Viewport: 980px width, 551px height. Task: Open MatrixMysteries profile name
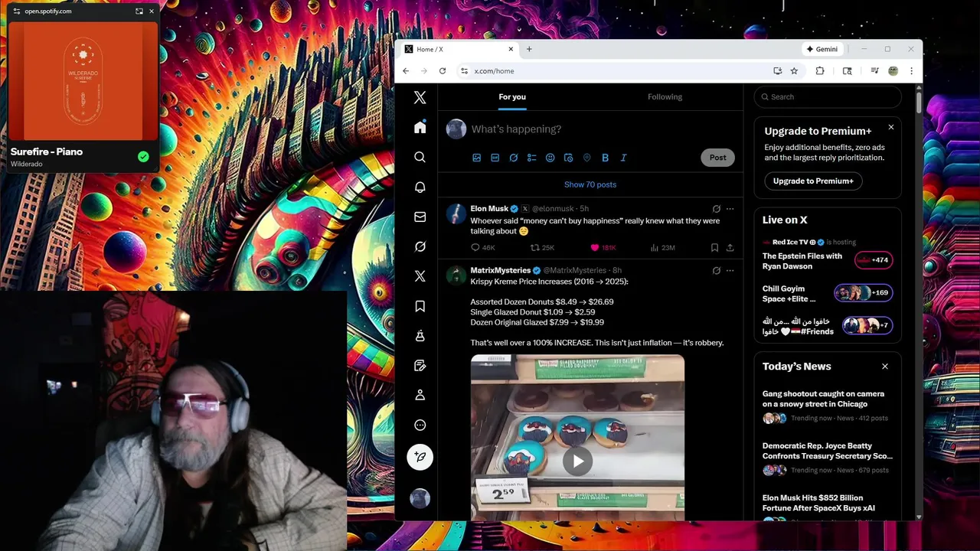(500, 270)
